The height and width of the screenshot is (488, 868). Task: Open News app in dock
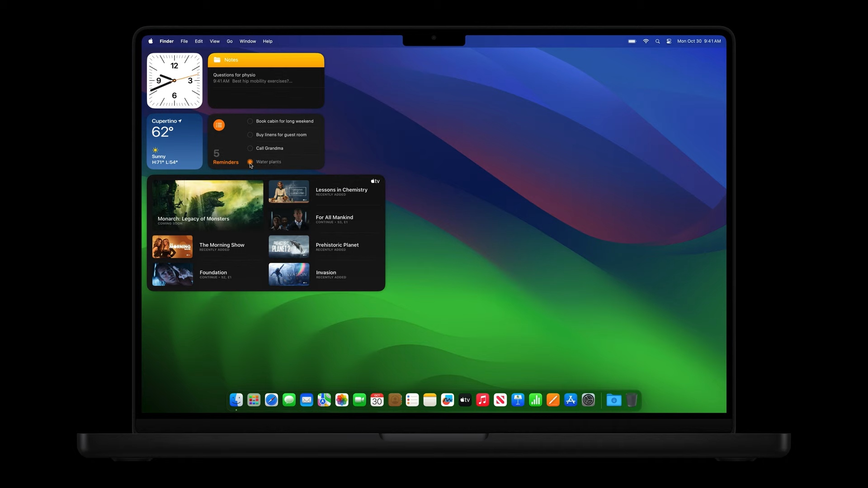pyautogui.click(x=500, y=400)
